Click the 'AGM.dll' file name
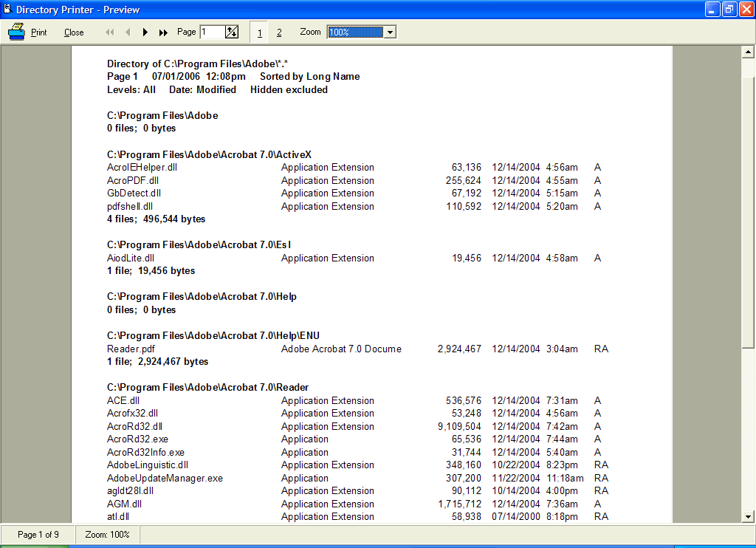This screenshot has width=756, height=548. tap(124, 504)
